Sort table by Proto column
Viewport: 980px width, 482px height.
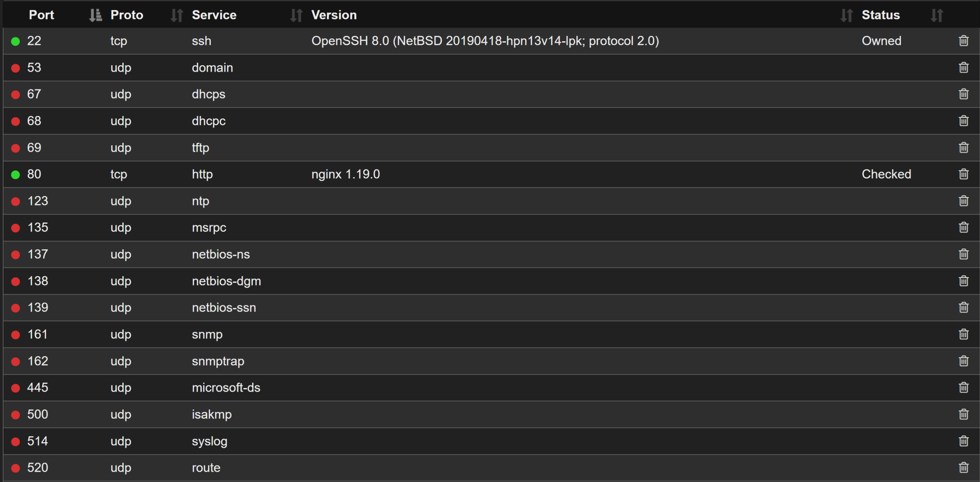point(176,15)
